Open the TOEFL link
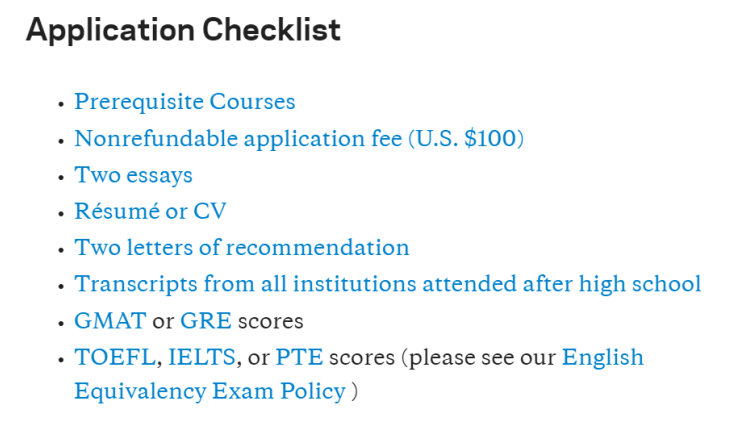Image resolution: width=734 pixels, height=438 pixels. coord(114,357)
